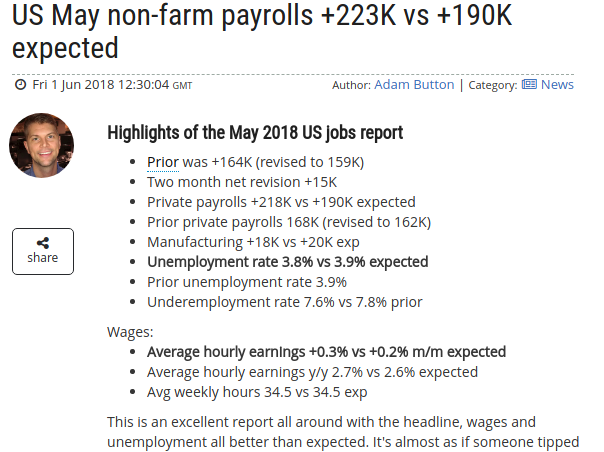Follow the underlined "Prior" link

point(163,162)
